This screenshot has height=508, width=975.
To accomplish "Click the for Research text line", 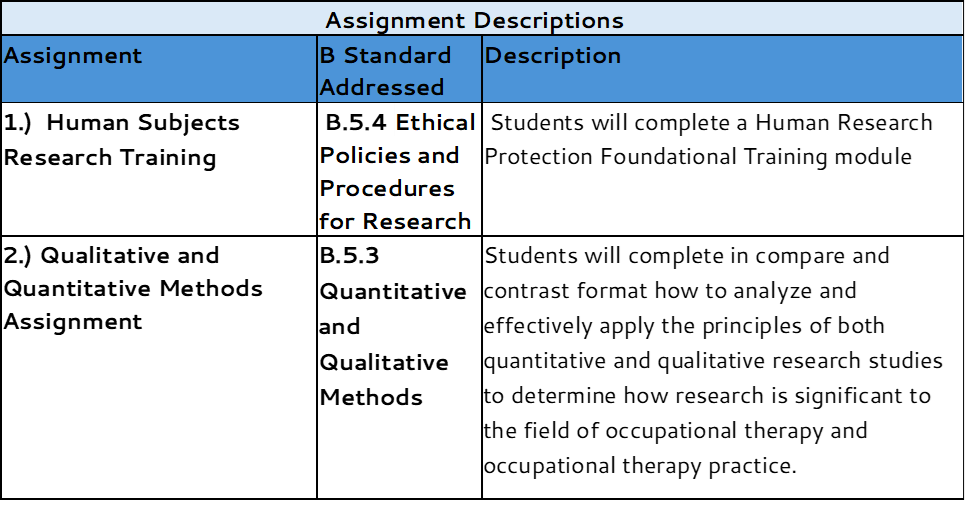I will (395, 221).
